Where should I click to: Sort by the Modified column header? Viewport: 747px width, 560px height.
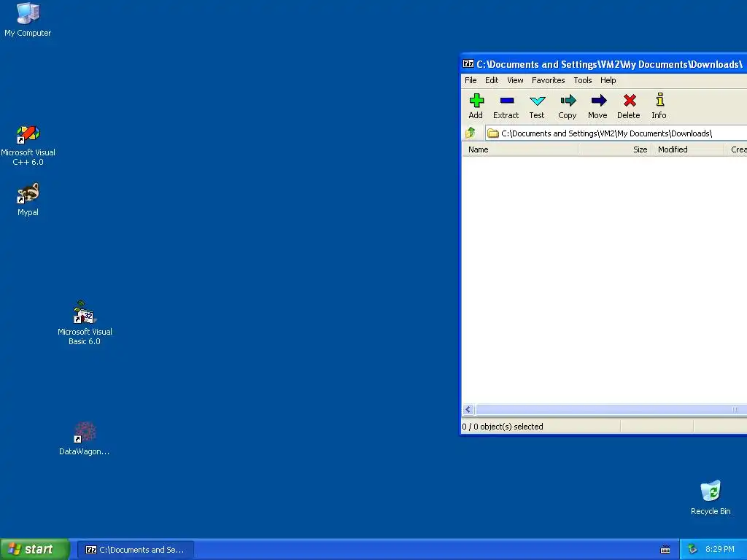(687, 149)
